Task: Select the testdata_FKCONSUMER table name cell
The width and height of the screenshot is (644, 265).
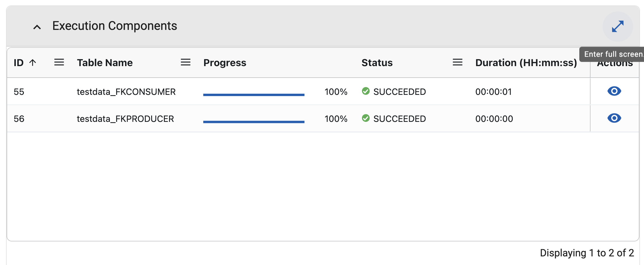Action: tap(126, 92)
